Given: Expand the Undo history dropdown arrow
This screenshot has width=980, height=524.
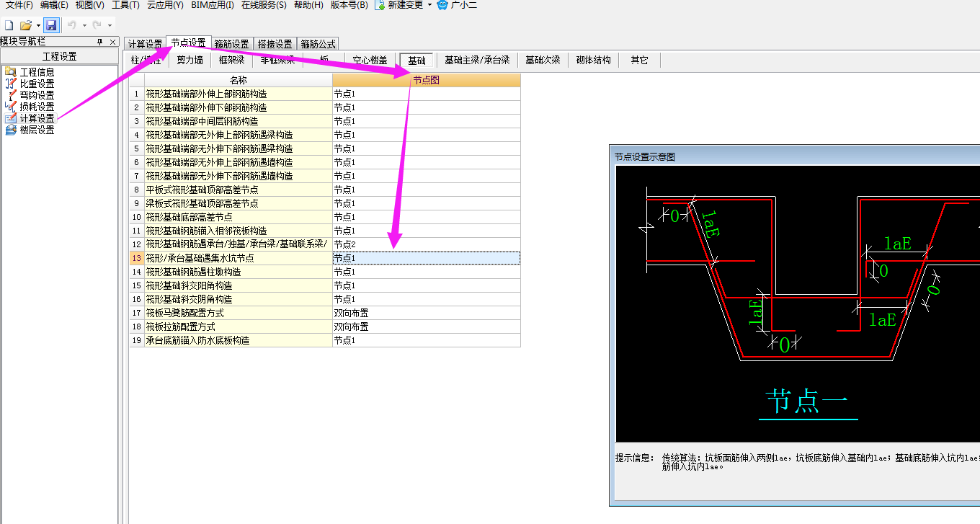Looking at the screenshot, I should 84,25.
